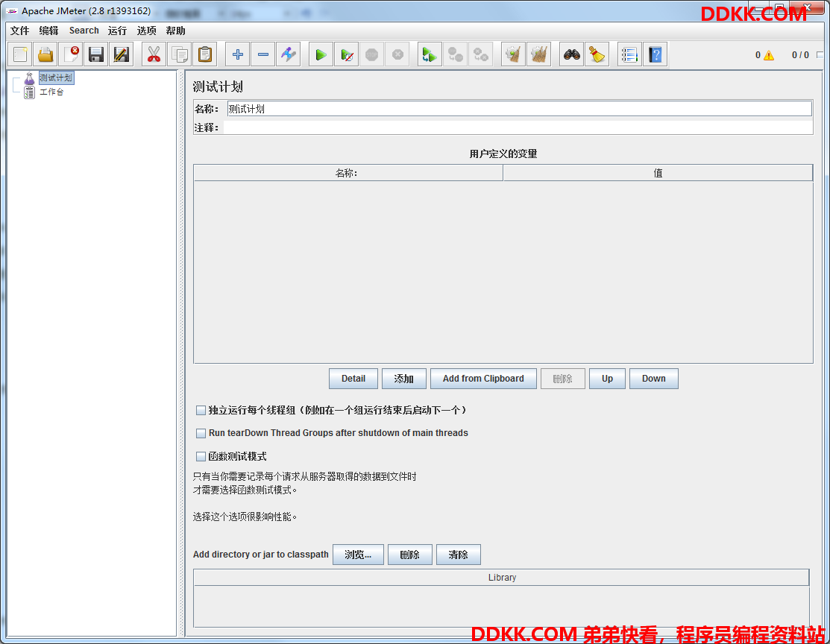
Task: Cut selected element (scissors icon)
Action: pyautogui.click(x=154, y=54)
